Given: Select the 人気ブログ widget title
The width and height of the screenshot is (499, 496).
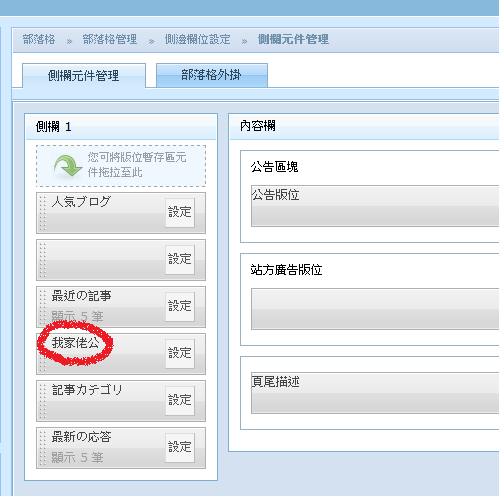Looking at the screenshot, I should pos(81,202).
